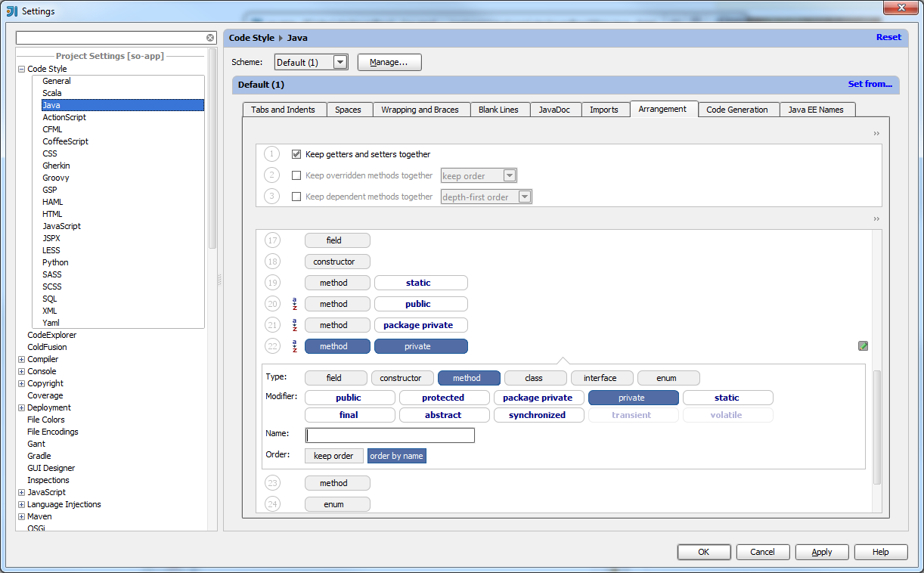Click the Manage... button

(x=389, y=62)
